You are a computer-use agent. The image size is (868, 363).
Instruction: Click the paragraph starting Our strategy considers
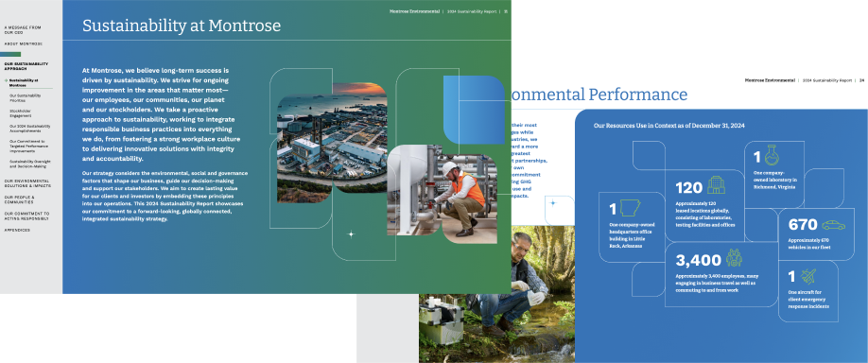[x=165, y=196]
